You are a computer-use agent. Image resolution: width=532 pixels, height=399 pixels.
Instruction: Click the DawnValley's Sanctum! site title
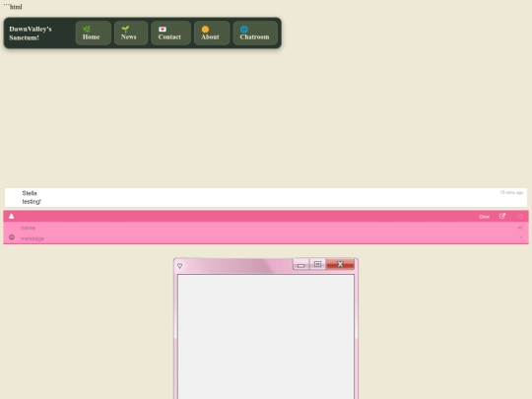tap(31, 33)
